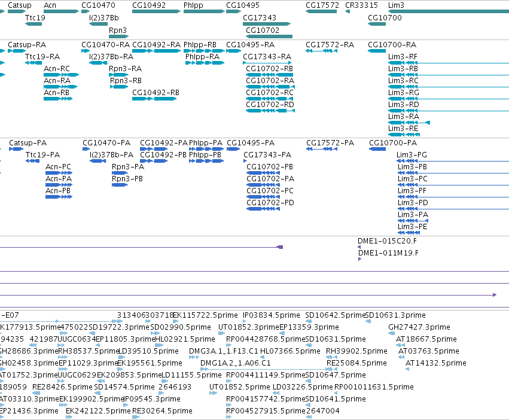Open transcript Catsup-RA
509x420 pixels.
coord(17,51)
